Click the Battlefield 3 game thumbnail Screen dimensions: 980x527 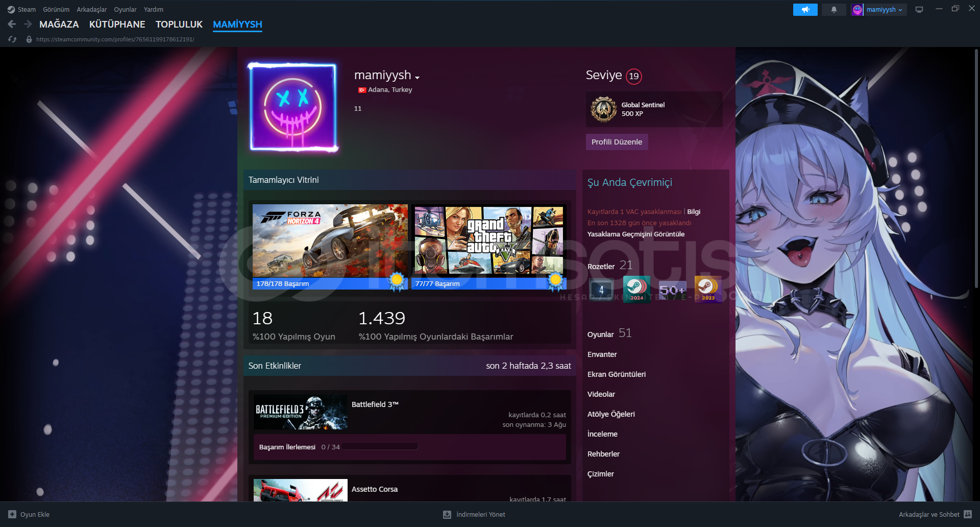301,412
